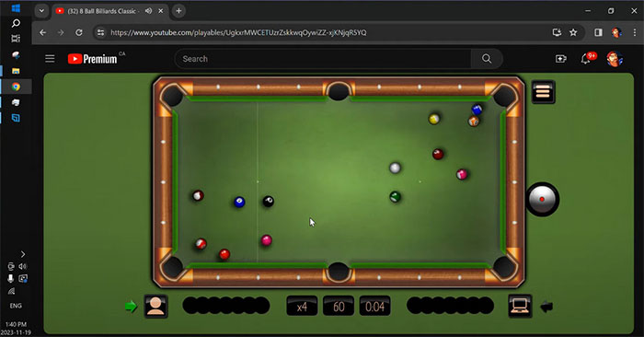
Task: Click the top middle pocket
Action: tap(339, 91)
